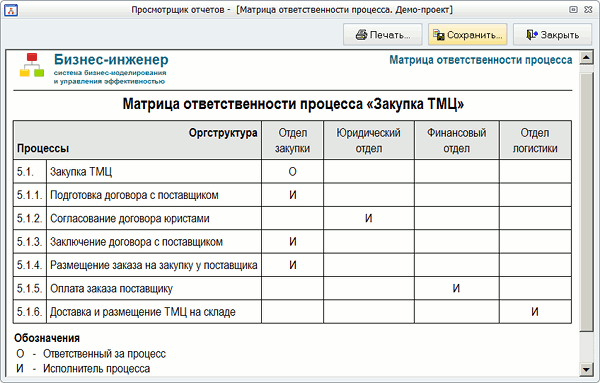Click process number '5.1.1.'

tap(29, 195)
